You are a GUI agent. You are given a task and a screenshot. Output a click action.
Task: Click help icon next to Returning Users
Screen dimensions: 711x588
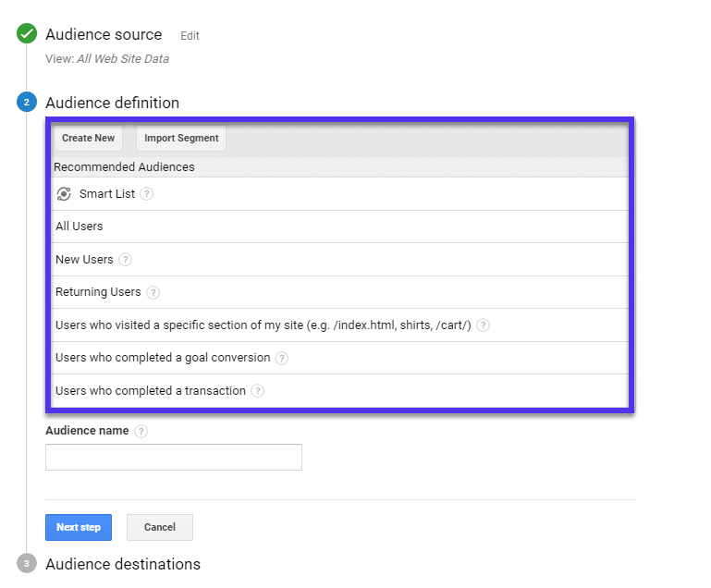pyautogui.click(x=153, y=292)
